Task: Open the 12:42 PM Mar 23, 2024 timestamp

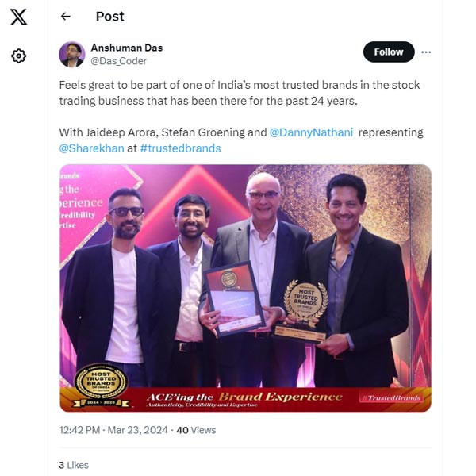Action: tap(113, 430)
